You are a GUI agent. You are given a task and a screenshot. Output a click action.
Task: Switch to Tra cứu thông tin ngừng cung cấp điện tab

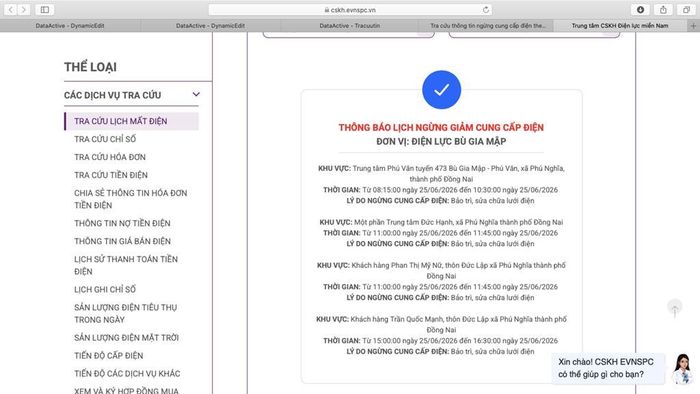click(488, 26)
